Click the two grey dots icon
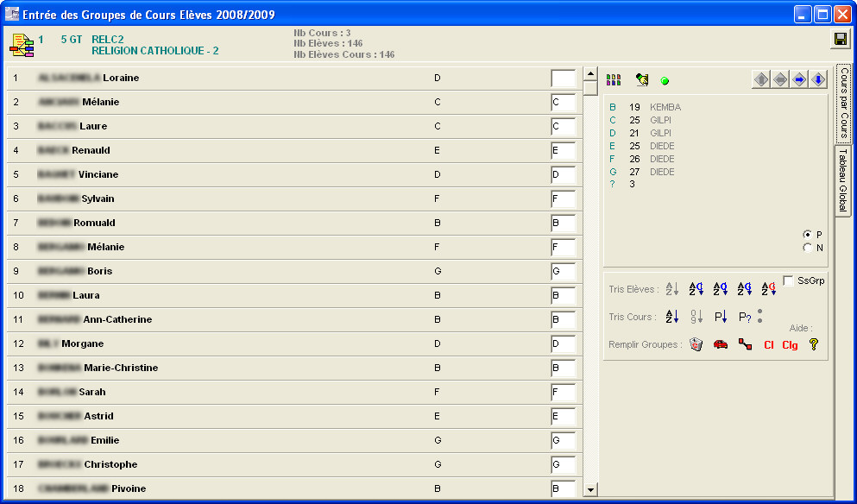857x504 pixels. [x=759, y=317]
